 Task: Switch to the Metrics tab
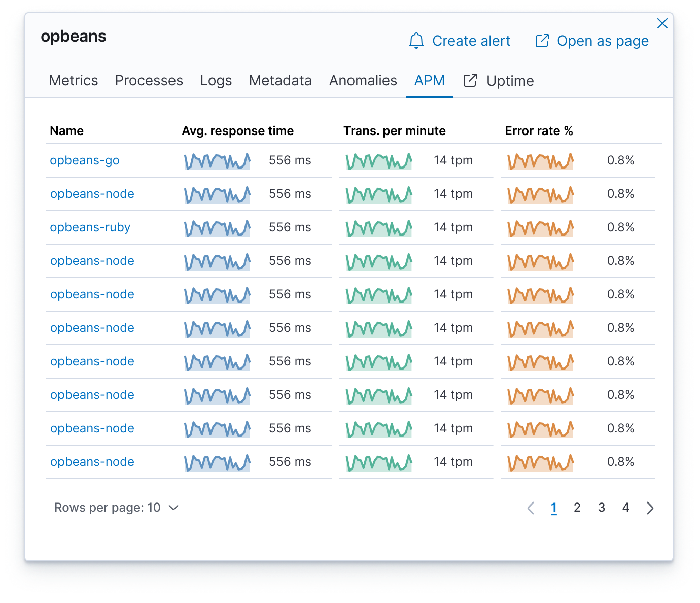click(x=73, y=80)
